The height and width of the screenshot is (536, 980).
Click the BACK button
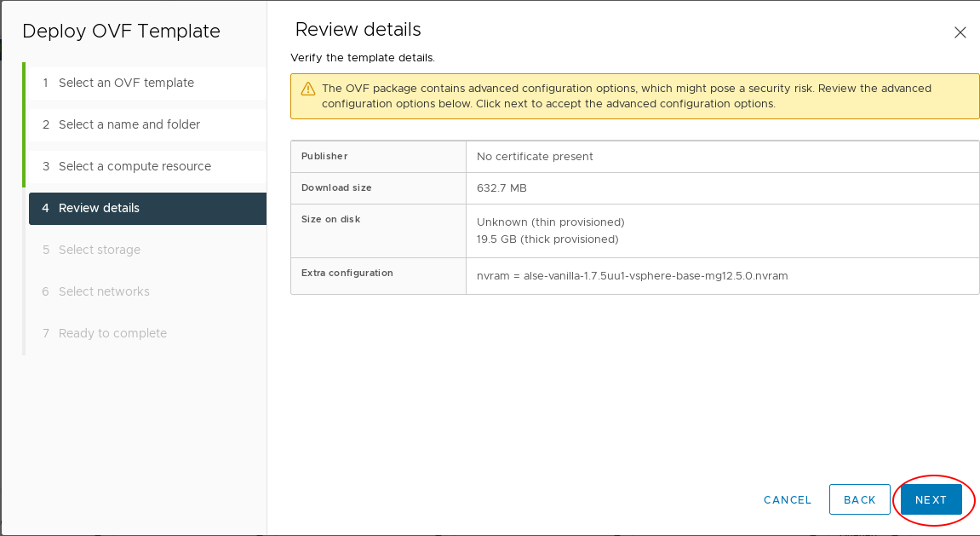click(x=859, y=499)
